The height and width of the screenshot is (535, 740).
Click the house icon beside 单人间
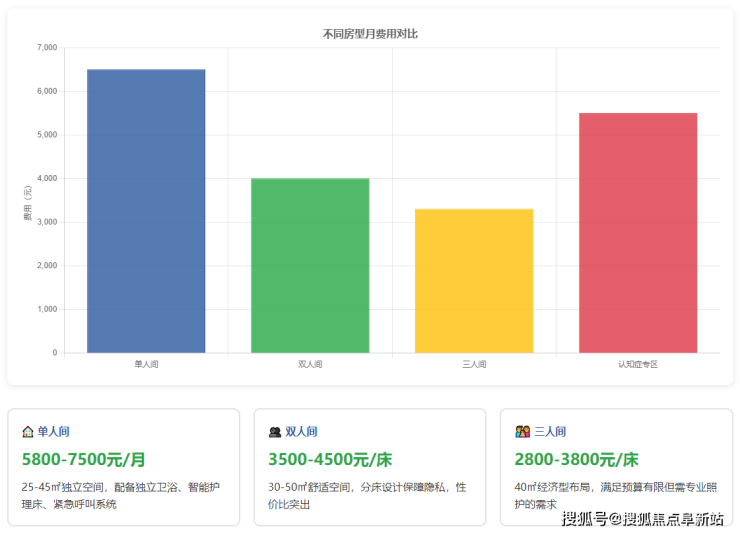tap(28, 432)
